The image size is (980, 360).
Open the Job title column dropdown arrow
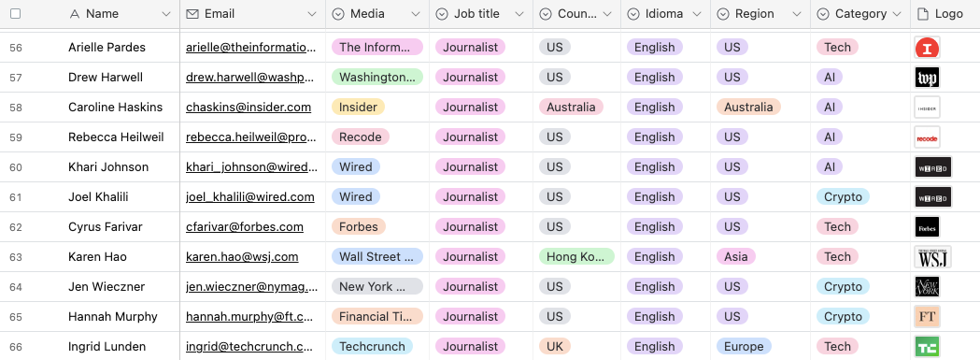[519, 14]
